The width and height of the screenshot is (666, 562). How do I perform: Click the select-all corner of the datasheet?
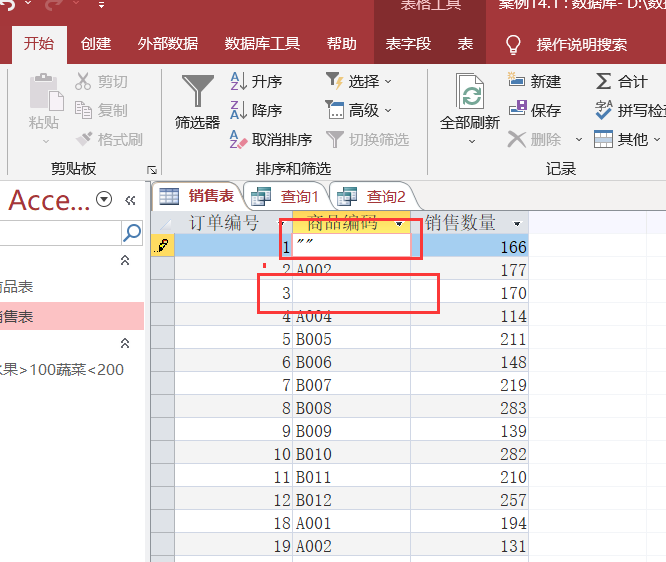[x=163, y=223]
